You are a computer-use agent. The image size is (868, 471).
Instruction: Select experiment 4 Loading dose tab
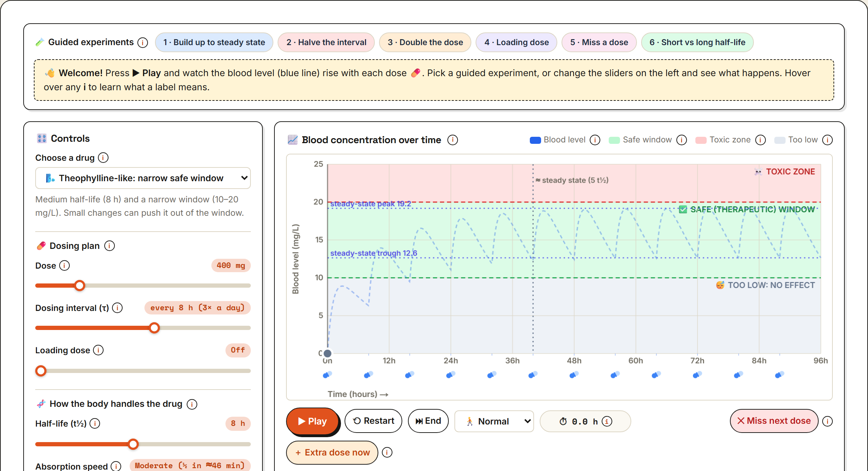pyautogui.click(x=516, y=42)
